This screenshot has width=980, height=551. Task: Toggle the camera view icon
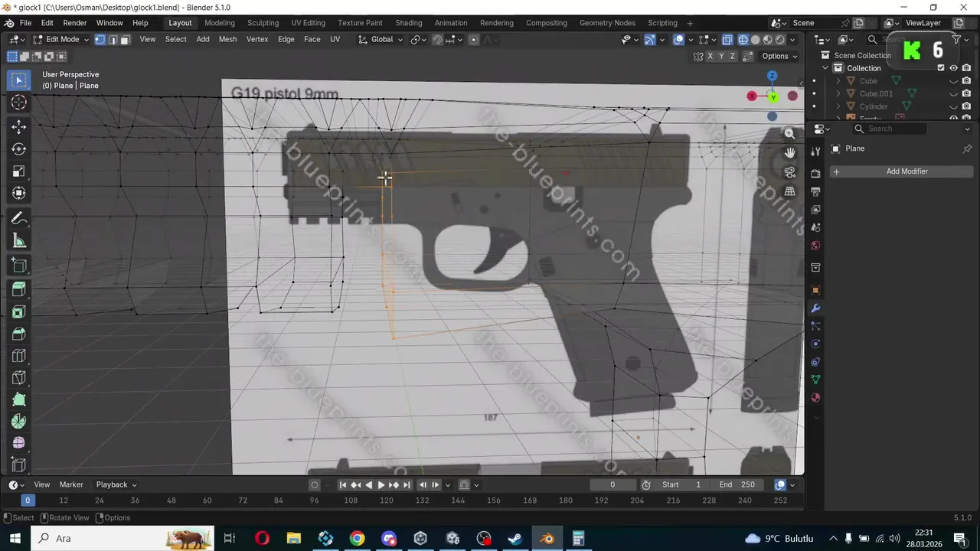(x=789, y=172)
